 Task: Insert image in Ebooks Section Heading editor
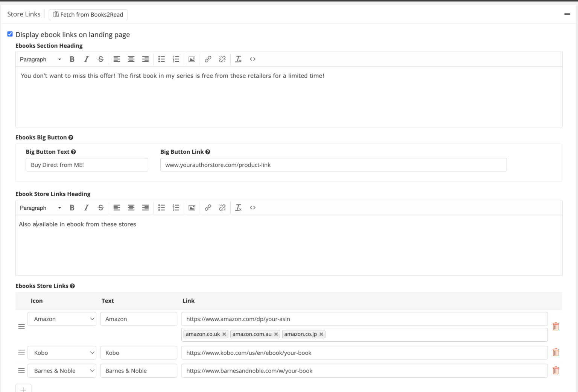coord(192,59)
